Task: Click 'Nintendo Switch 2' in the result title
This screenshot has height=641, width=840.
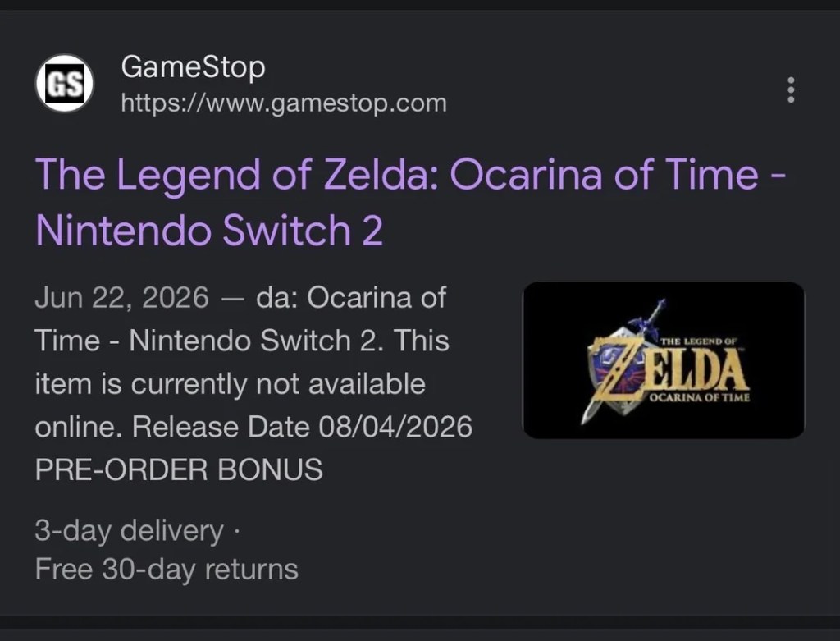Action: click(209, 229)
